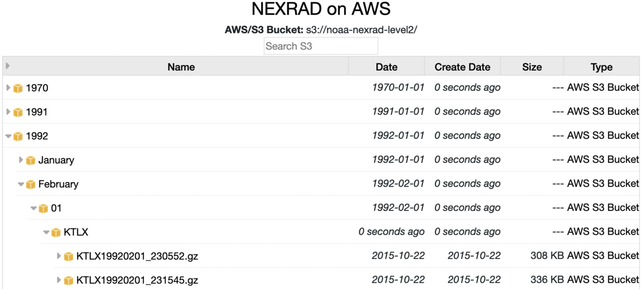The width and height of the screenshot is (644, 289).
Task: Click the bucket icon beside 1991
Action: coord(18,112)
